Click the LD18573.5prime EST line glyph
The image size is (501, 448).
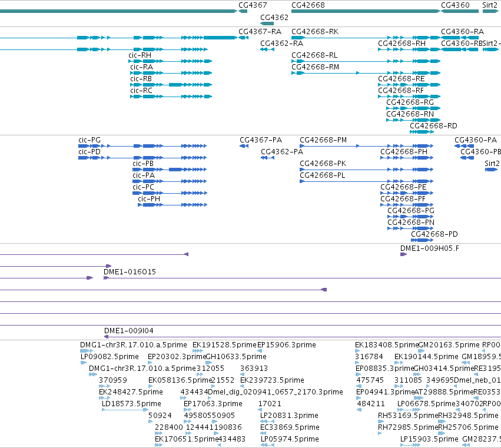click(125, 410)
